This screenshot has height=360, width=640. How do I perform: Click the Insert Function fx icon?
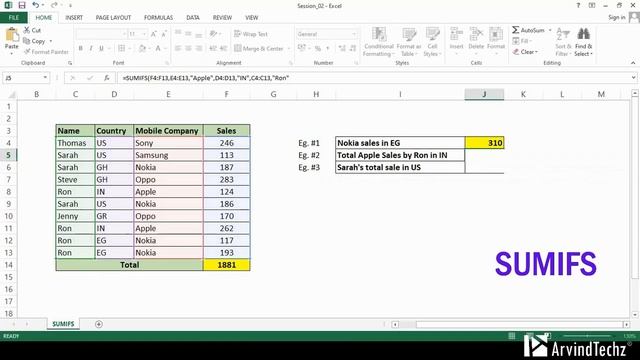tap(107, 78)
